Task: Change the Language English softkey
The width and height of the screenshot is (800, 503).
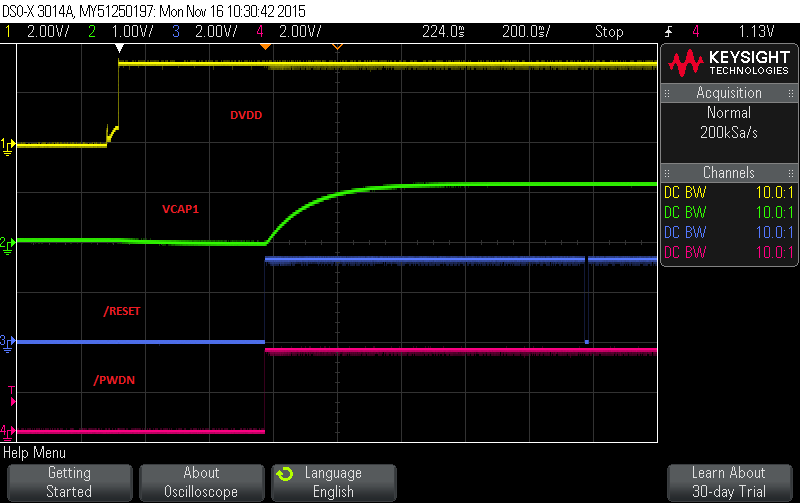Action: 334,483
